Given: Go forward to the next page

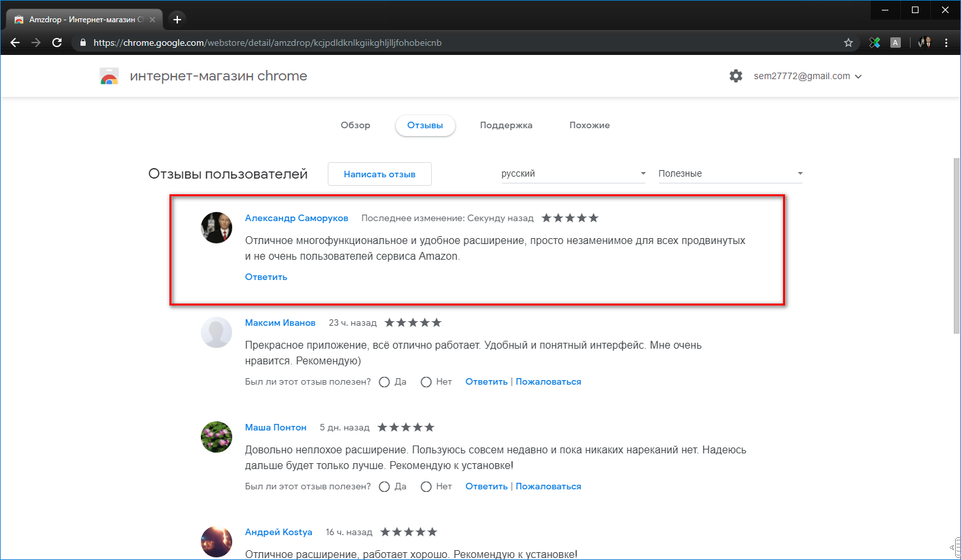Looking at the screenshot, I should [36, 43].
